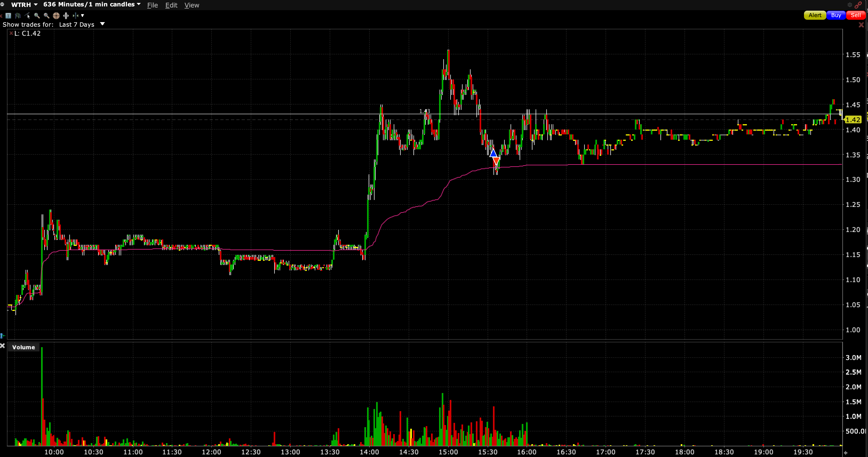Click the zoom in magnifier icon
Image resolution: width=868 pixels, height=457 pixels.
point(37,15)
